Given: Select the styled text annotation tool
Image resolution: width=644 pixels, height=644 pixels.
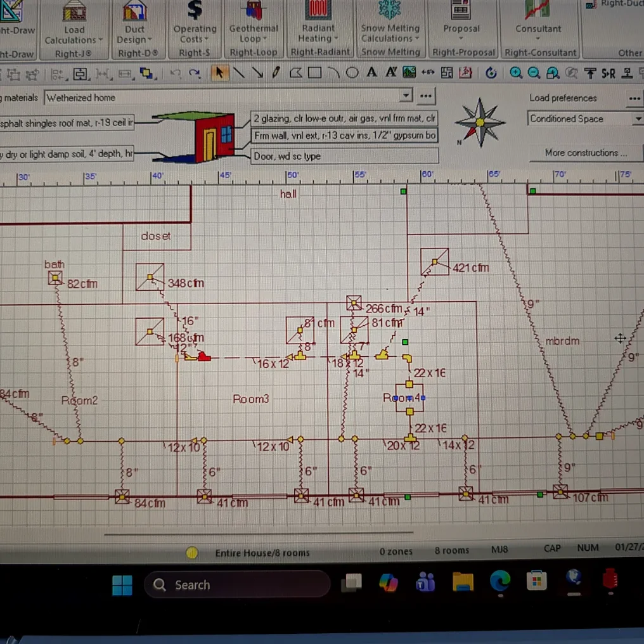Looking at the screenshot, I should click(390, 73).
